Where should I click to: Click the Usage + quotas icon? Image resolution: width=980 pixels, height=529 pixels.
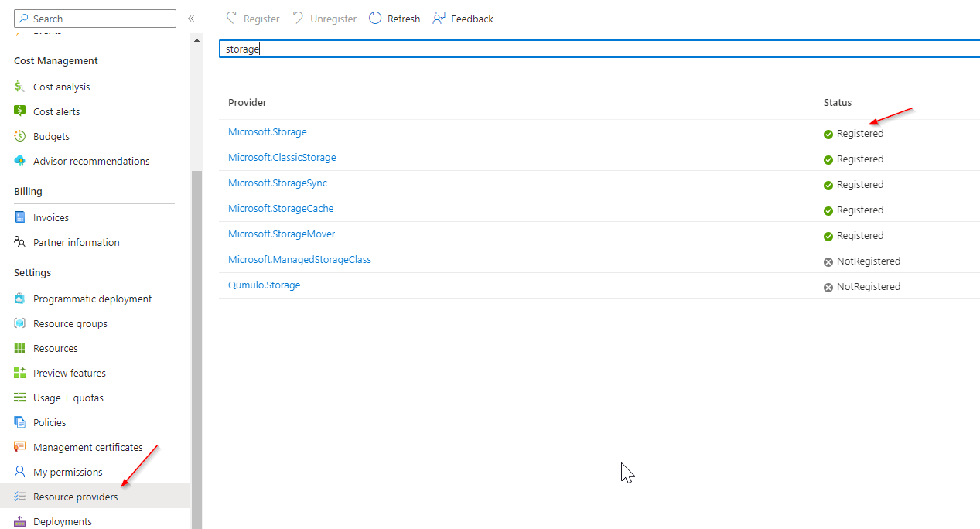[20, 398]
